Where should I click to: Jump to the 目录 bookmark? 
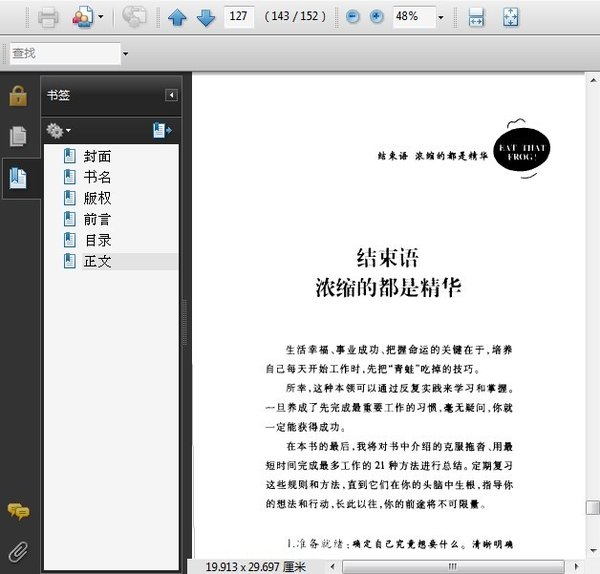(x=97, y=240)
